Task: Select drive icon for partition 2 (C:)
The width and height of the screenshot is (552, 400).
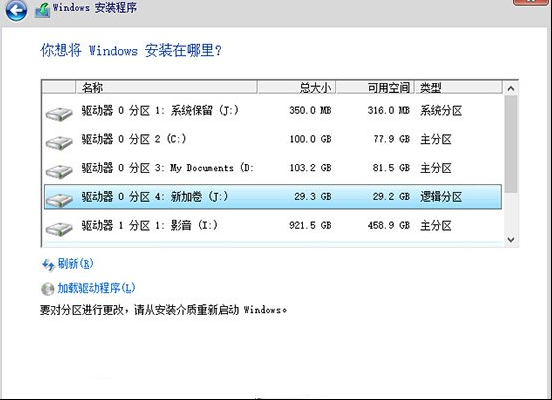Action: coord(59,142)
